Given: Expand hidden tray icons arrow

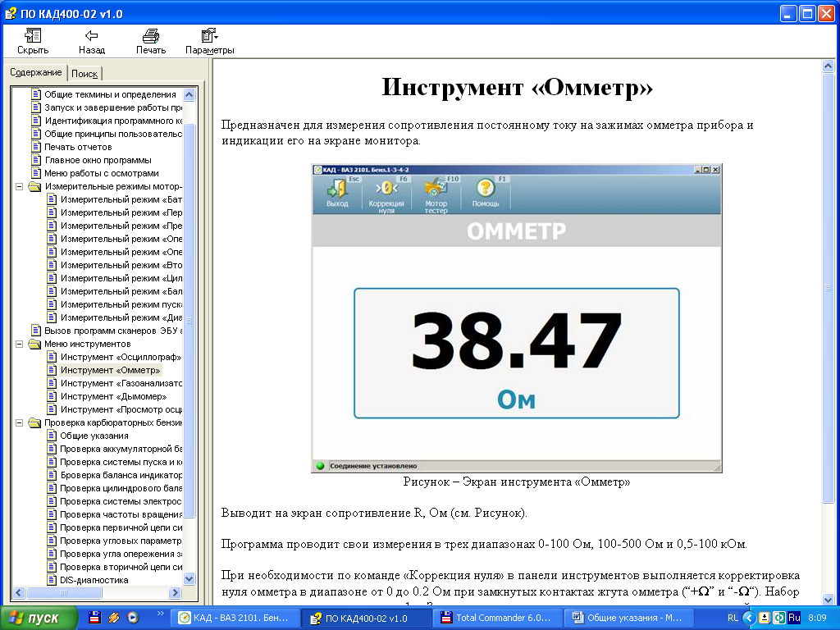Looking at the screenshot, I should tap(749, 619).
